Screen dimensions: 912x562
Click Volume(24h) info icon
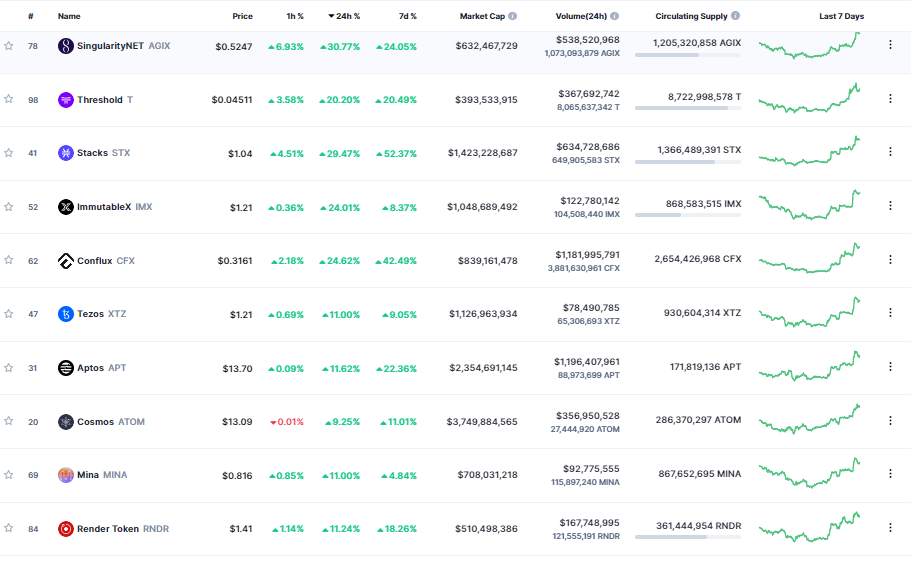[x=615, y=16]
